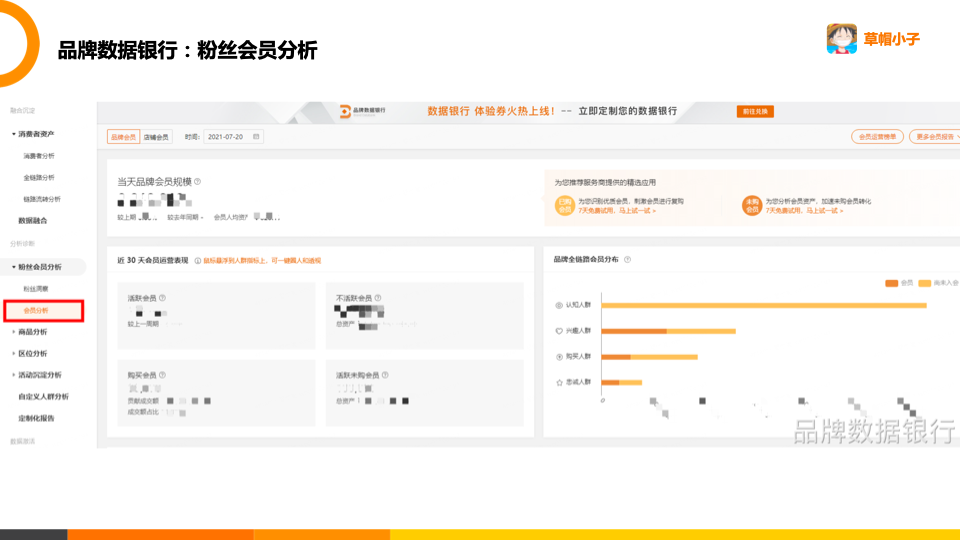Select the 品牌会员 tab

point(123,137)
